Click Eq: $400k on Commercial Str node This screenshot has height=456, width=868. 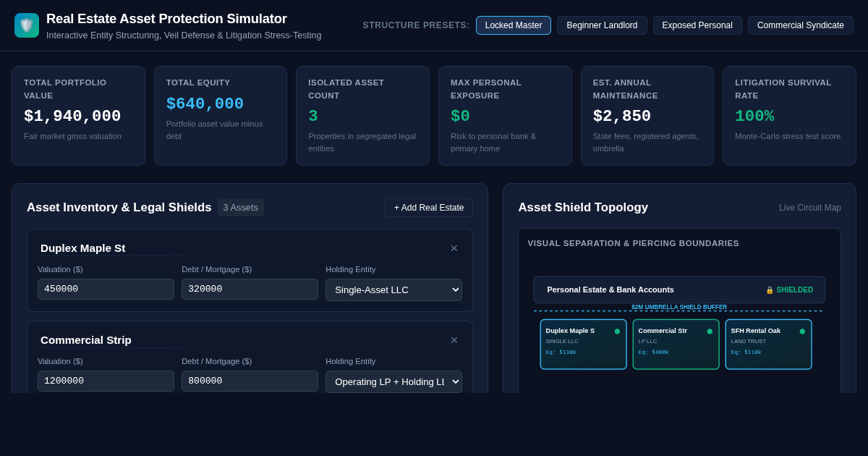[653, 352]
